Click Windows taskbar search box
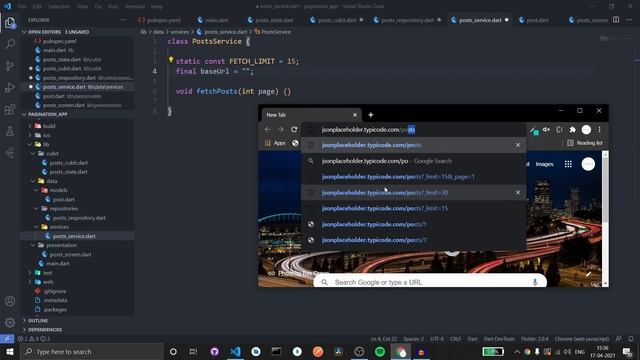This screenshot has height=360, width=640. (92, 351)
